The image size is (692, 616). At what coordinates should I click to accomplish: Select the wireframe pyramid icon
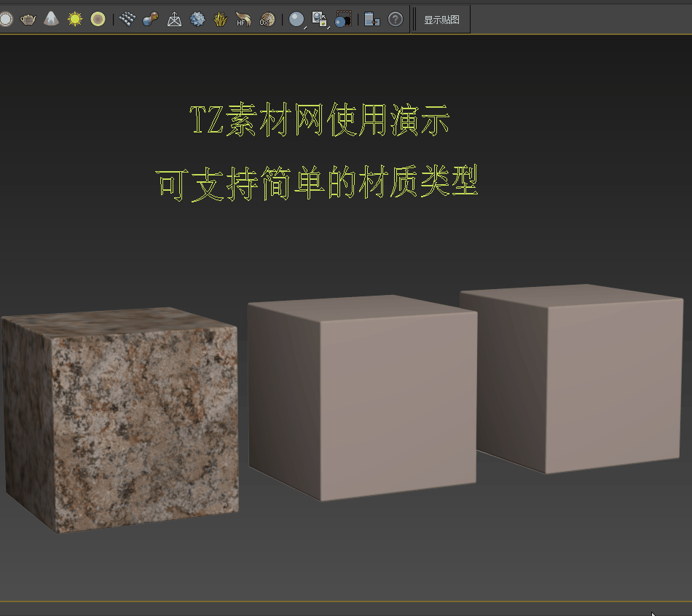click(x=174, y=20)
